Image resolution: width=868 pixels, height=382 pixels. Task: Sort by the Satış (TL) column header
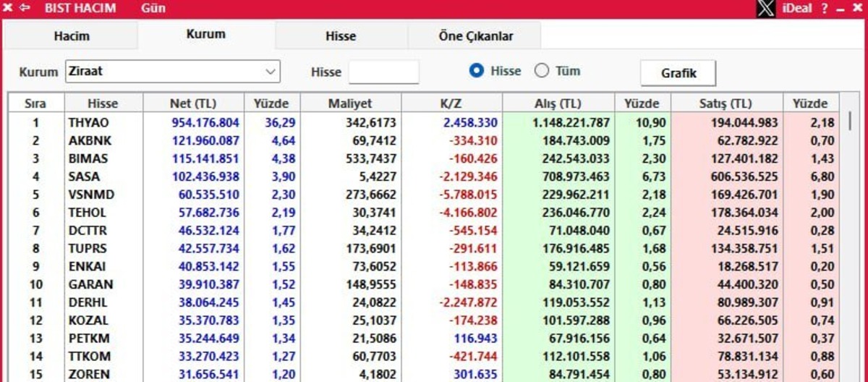click(x=726, y=103)
